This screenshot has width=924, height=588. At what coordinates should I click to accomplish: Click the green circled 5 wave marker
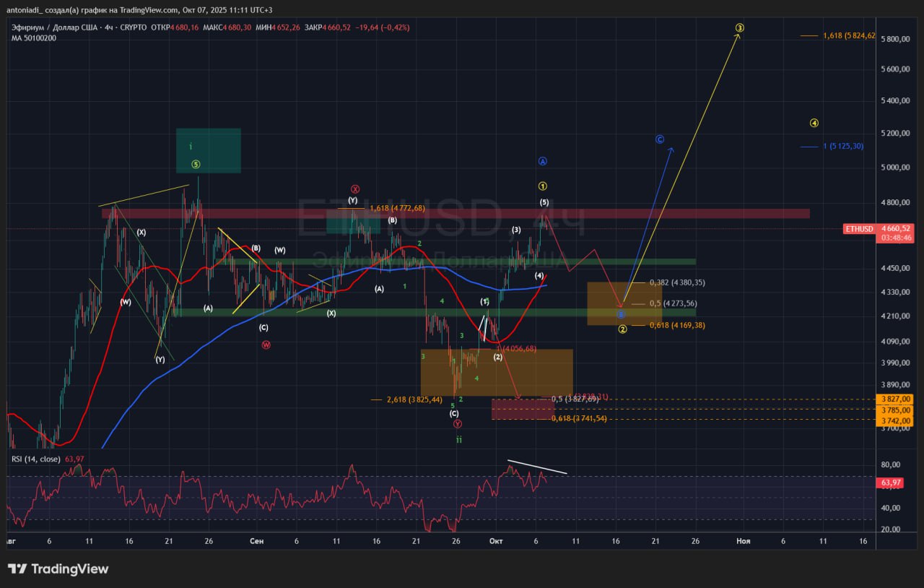point(196,164)
